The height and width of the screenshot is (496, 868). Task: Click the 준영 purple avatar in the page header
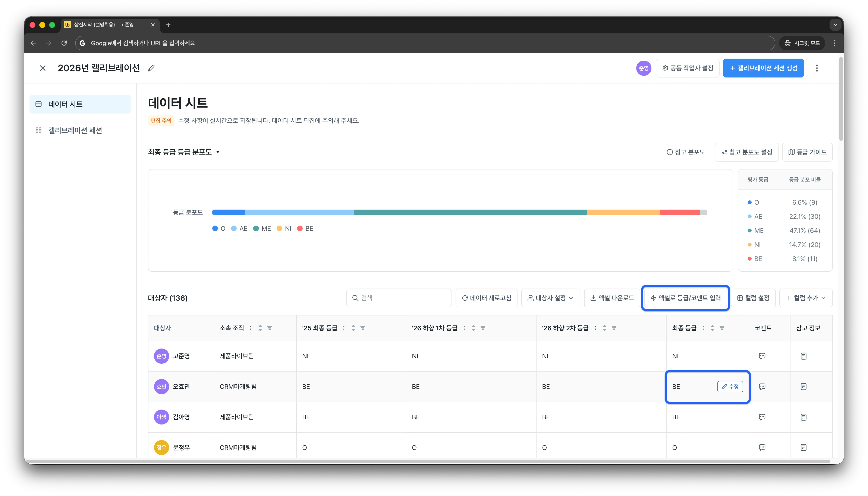(x=643, y=68)
